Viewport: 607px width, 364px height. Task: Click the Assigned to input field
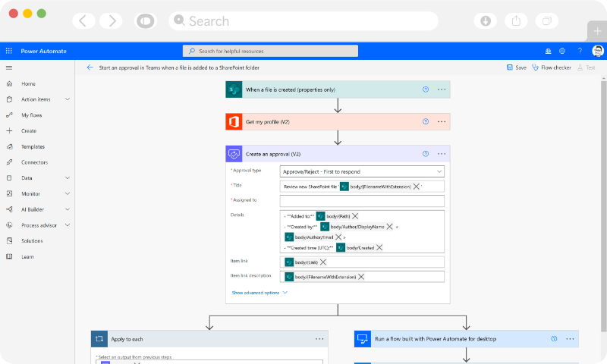coord(362,200)
